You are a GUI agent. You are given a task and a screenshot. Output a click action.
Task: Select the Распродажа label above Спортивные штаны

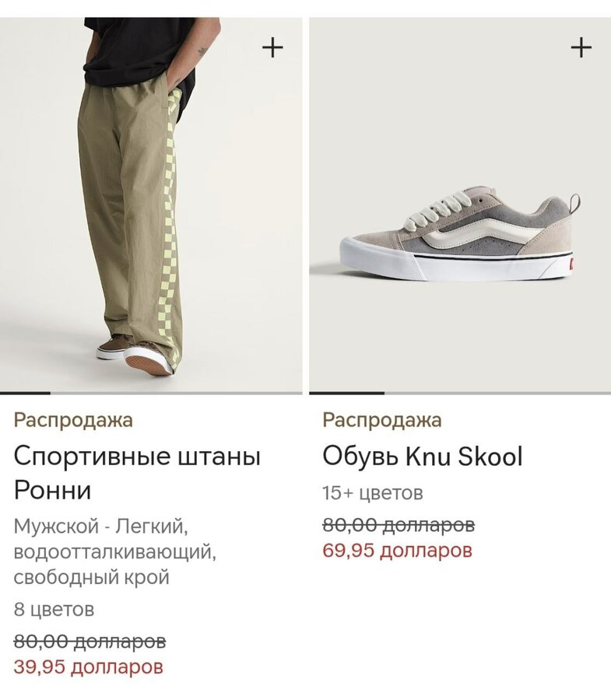(x=73, y=420)
